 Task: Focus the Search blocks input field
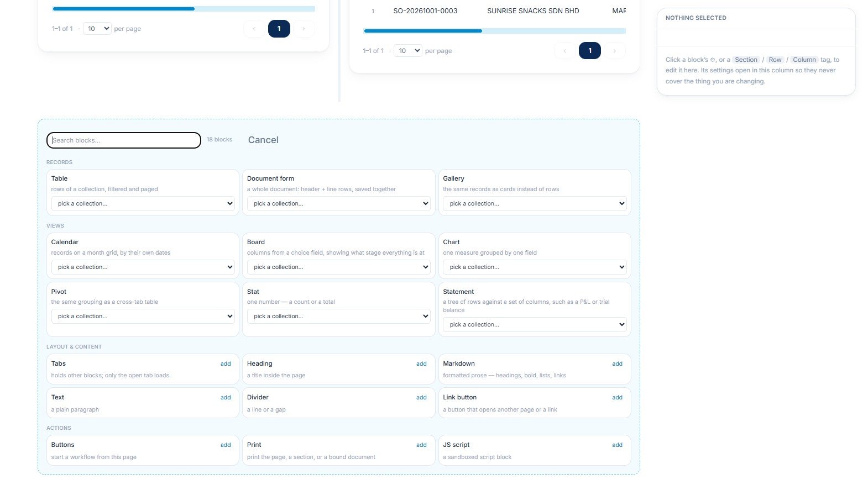[124, 140]
